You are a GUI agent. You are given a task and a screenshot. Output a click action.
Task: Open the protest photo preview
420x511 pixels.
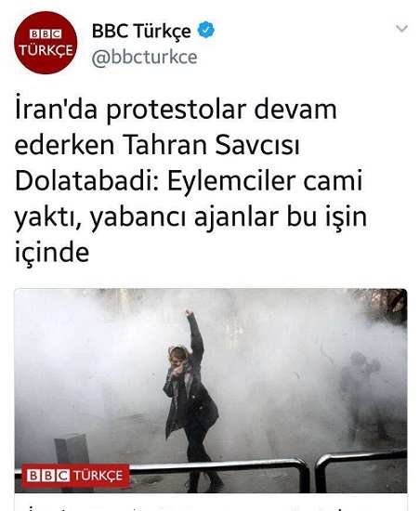pos(211,390)
